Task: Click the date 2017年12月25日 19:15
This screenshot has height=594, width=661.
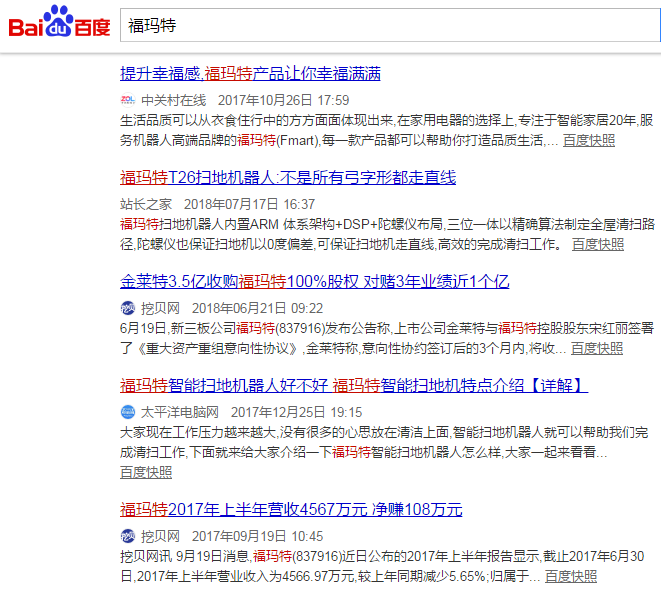Action: 297,412
